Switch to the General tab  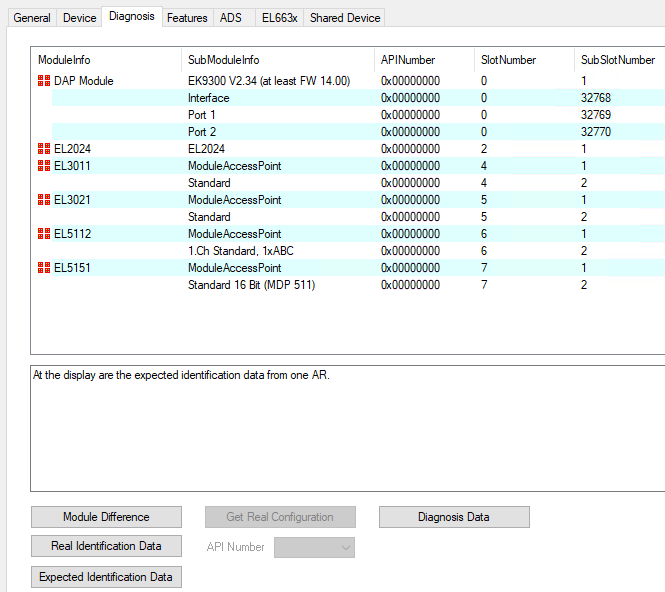[x=32, y=18]
